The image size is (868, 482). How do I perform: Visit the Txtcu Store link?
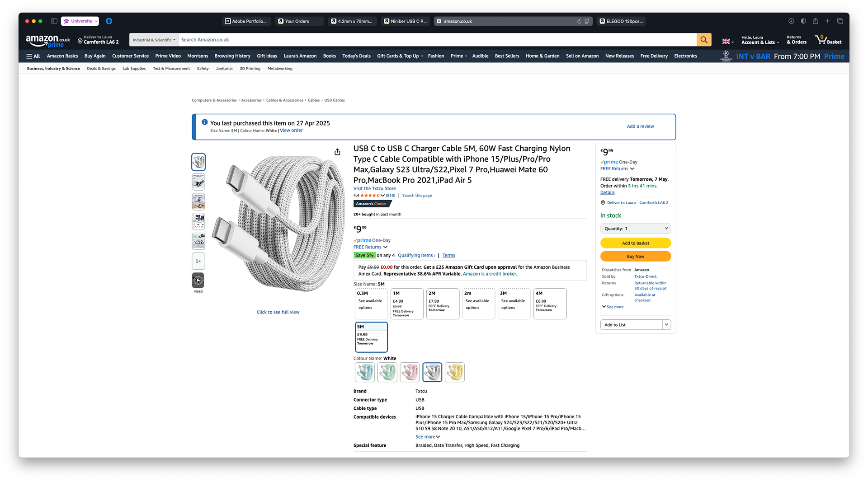coord(374,189)
